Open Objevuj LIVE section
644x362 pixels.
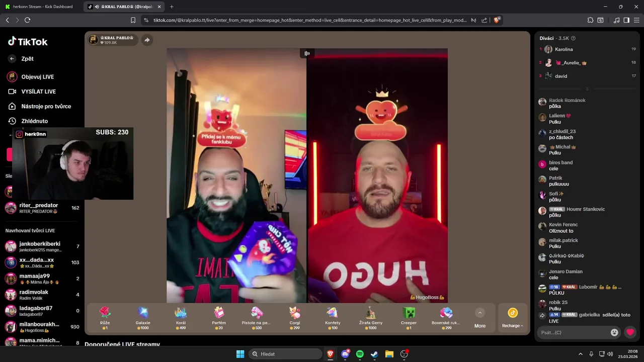coord(31,77)
